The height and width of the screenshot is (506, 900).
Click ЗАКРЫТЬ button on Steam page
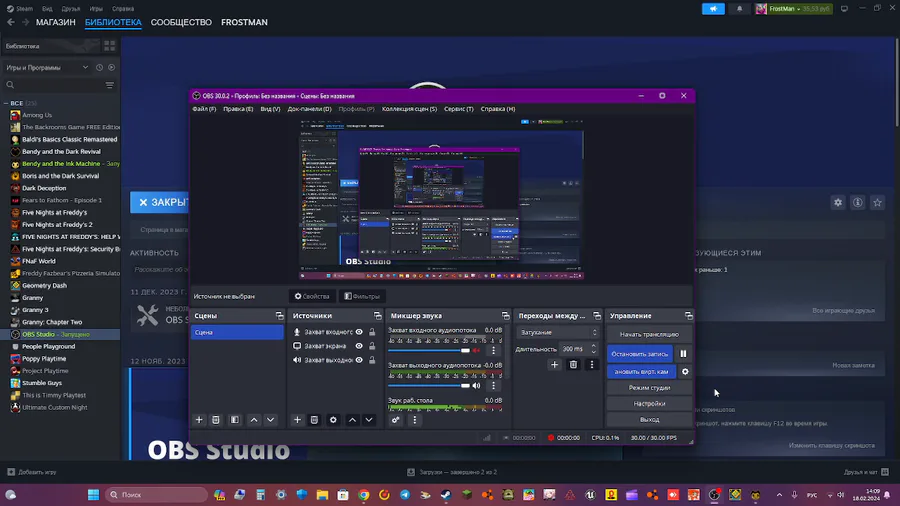coord(160,203)
